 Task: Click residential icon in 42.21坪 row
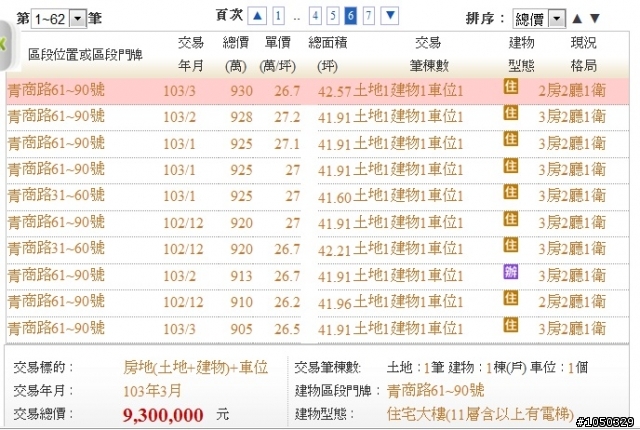click(x=511, y=245)
